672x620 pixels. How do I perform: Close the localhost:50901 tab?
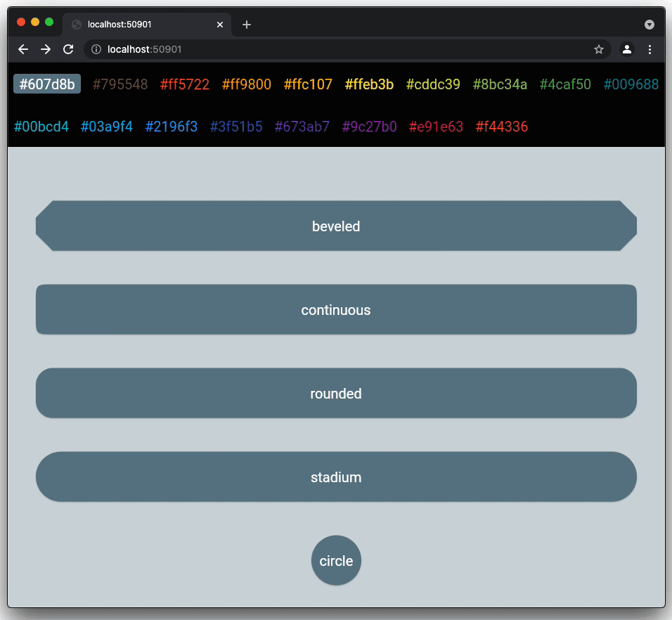(220, 25)
